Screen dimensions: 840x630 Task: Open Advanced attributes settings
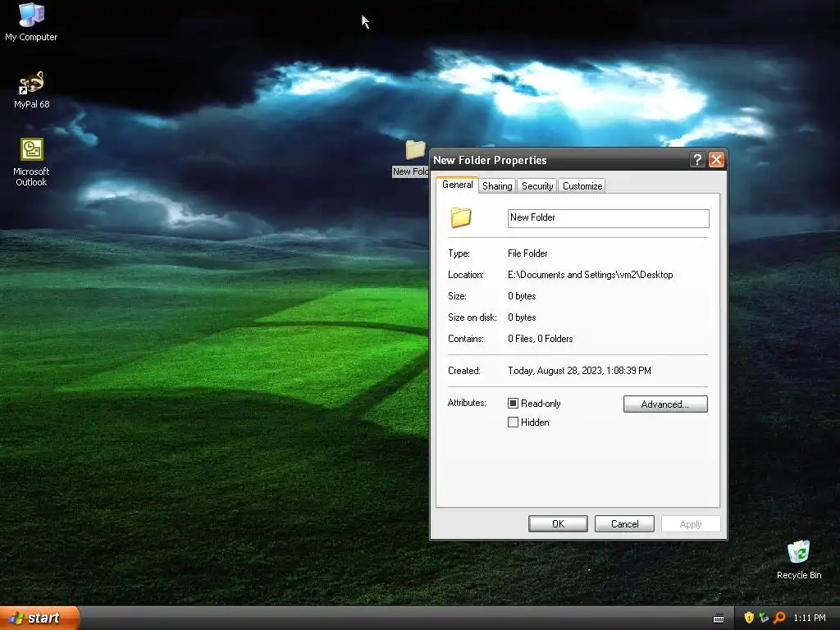pyautogui.click(x=665, y=404)
